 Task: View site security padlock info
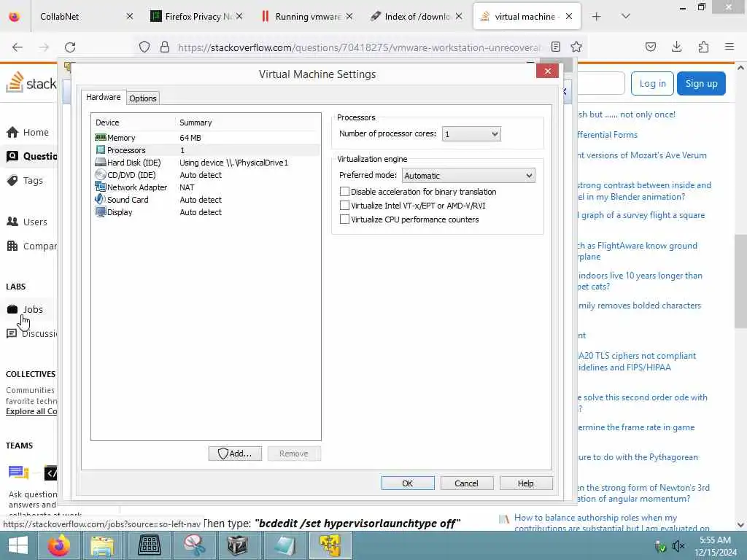pyautogui.click(x=165, y=47)
